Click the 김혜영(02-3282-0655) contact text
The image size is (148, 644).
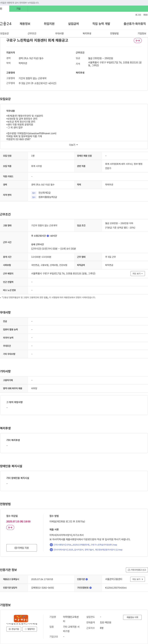click(43, 588)
